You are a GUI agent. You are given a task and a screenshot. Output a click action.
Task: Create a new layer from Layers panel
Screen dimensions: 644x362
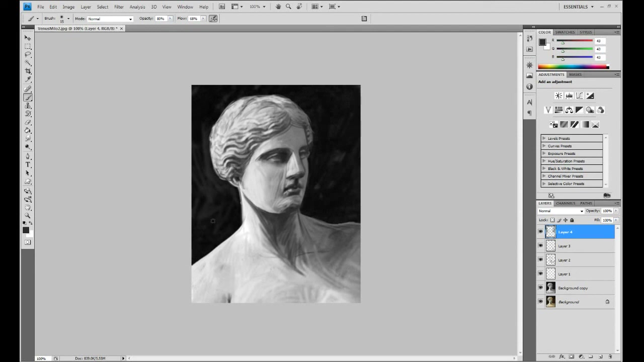(x=601, y=356)
